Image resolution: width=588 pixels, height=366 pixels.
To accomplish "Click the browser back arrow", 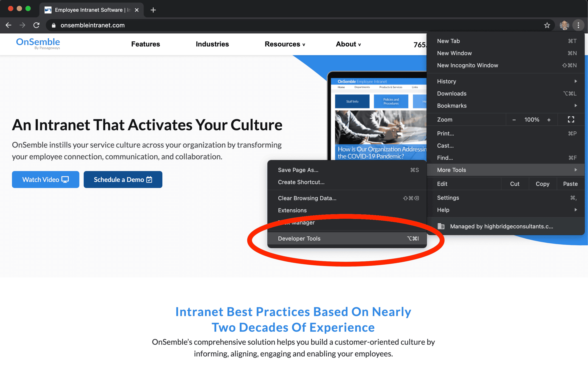I will [x=8, y=25].
